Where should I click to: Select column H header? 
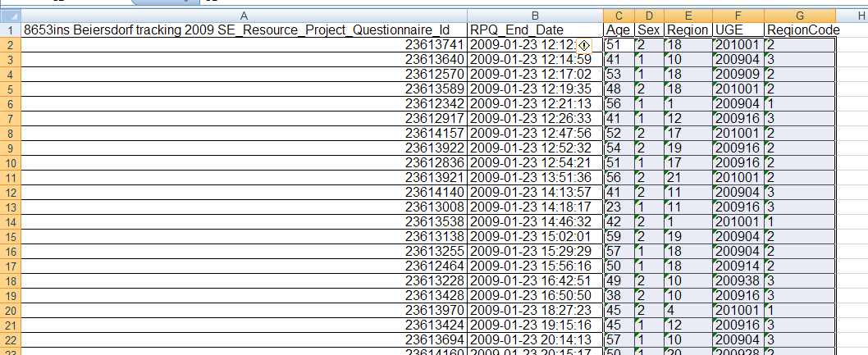tap(852, 15)
